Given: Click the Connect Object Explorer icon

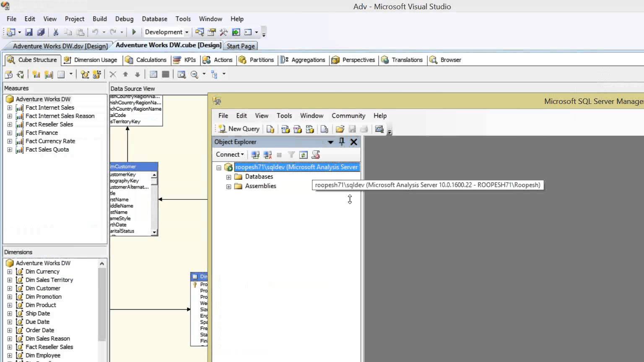Looking at the screenshot, I should pos(255,155).
